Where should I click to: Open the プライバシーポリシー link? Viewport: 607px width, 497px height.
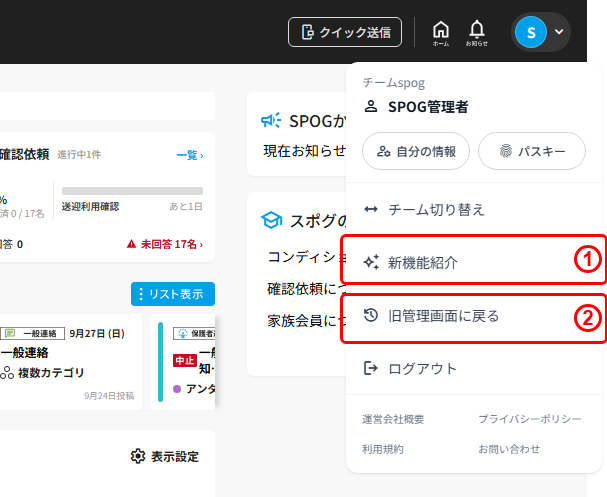[x=530, y=419]
